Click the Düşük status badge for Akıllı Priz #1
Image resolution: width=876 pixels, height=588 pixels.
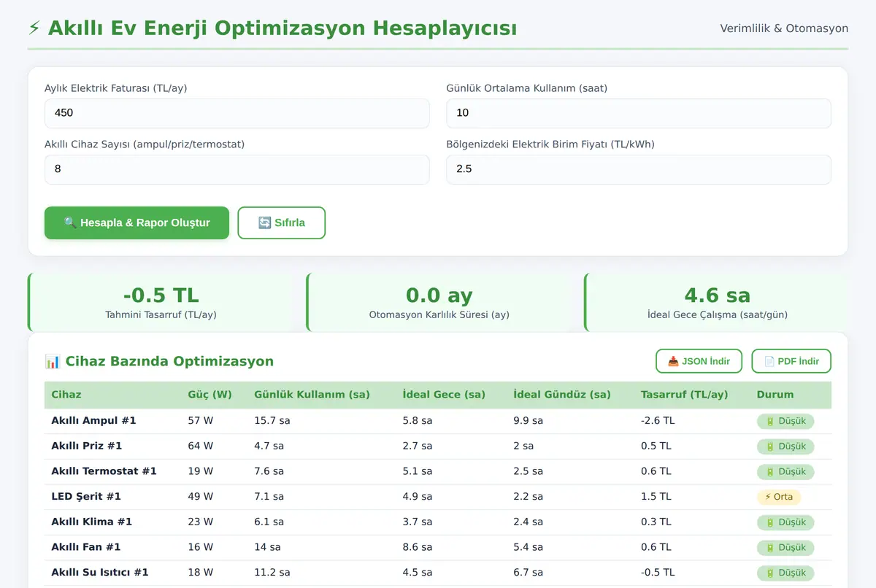coord(785,446)
